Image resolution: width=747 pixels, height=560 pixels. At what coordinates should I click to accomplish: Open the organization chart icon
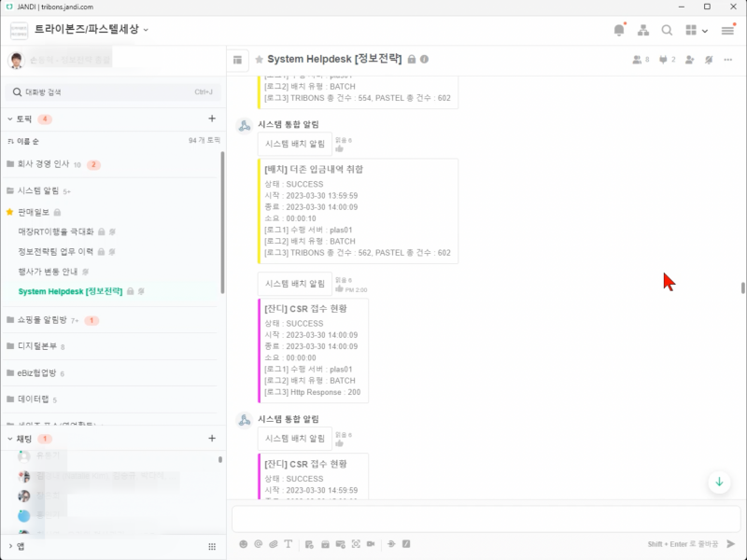643,30
